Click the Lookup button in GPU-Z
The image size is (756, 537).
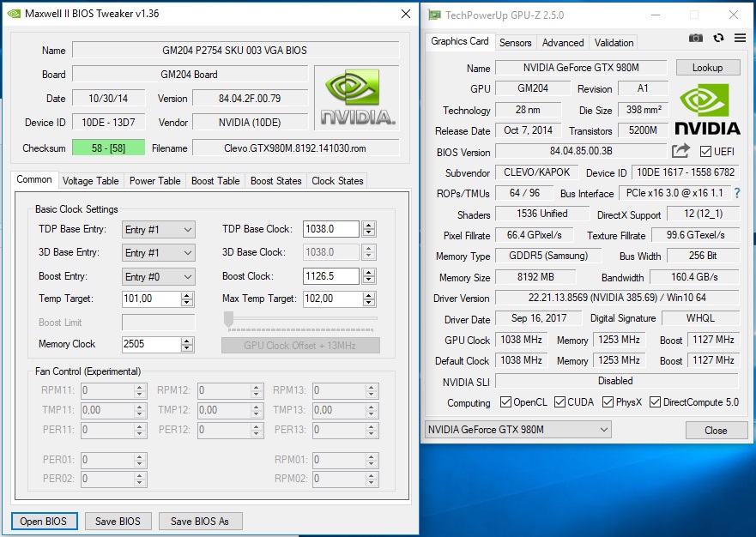[708, 68]
